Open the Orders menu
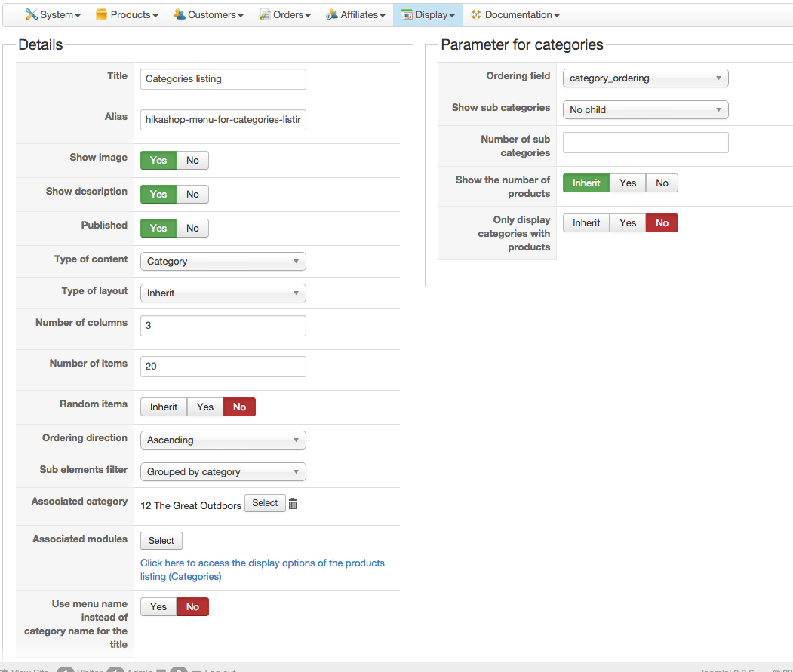This screenshot has width=793, height=672. (284, 14)
